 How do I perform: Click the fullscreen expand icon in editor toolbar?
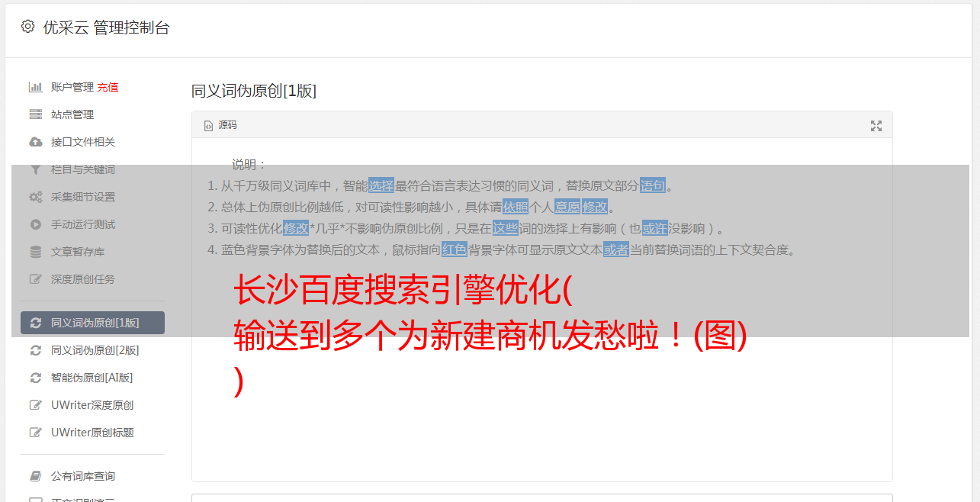click(876, 126)
